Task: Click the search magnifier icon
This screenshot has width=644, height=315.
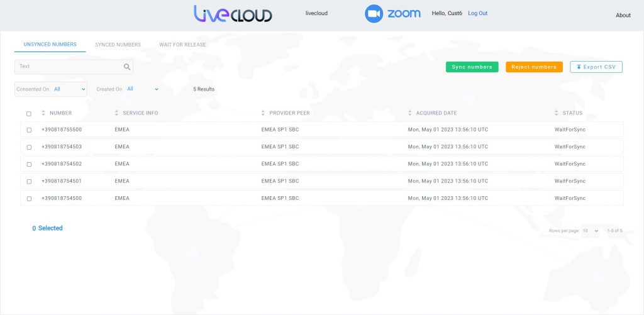Action: [x=127, y=67]
